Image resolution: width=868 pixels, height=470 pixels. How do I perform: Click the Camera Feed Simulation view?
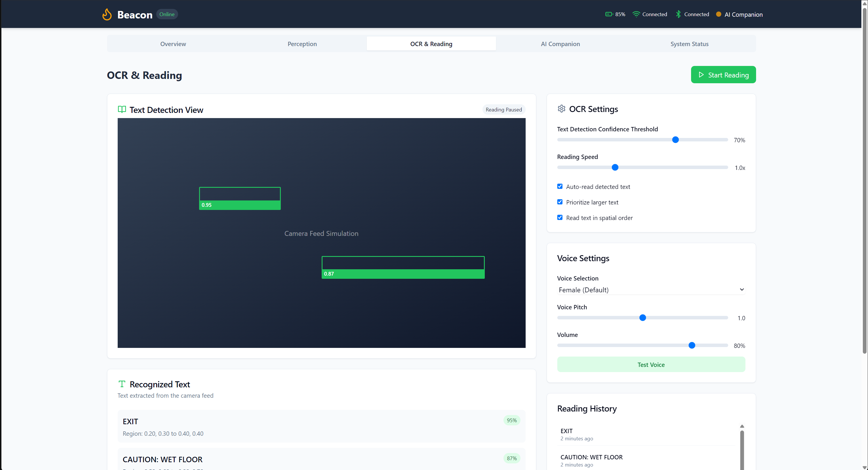321,233
